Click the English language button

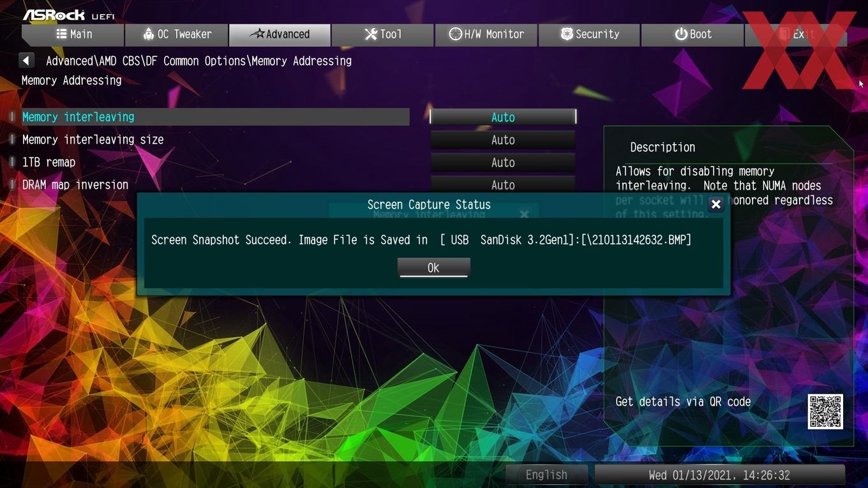click(x=546, y=475)
